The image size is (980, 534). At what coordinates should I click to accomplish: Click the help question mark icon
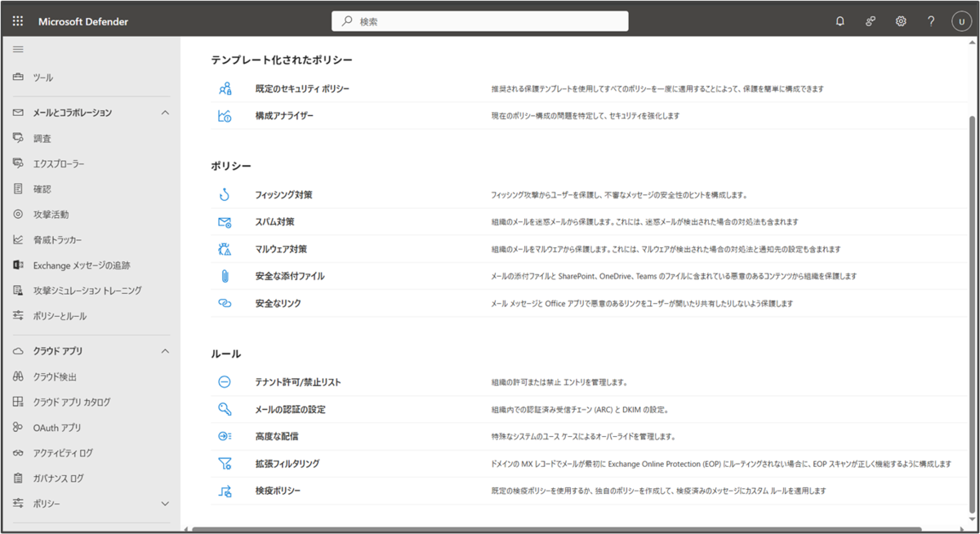tap(931, 21)
